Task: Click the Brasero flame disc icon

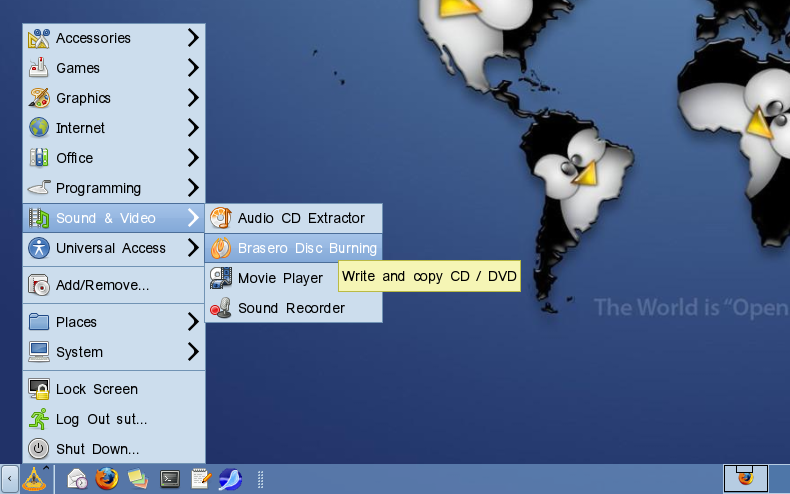Action: (221, 248)
